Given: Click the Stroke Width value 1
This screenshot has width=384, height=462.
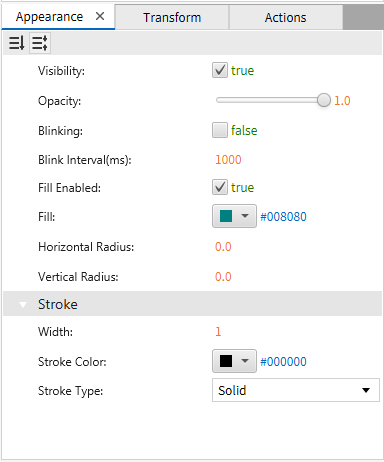Looking at the screenshot, I should point(218,332).
